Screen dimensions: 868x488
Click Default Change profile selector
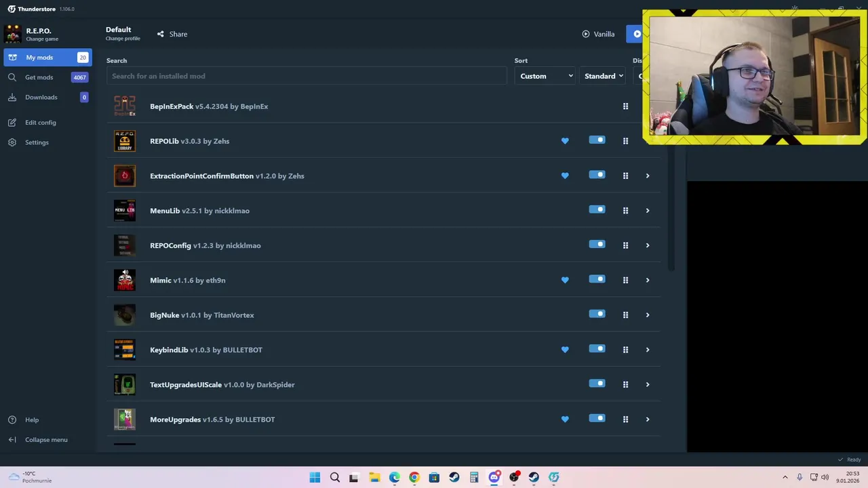pyautogui.click(x=123, y=33)
